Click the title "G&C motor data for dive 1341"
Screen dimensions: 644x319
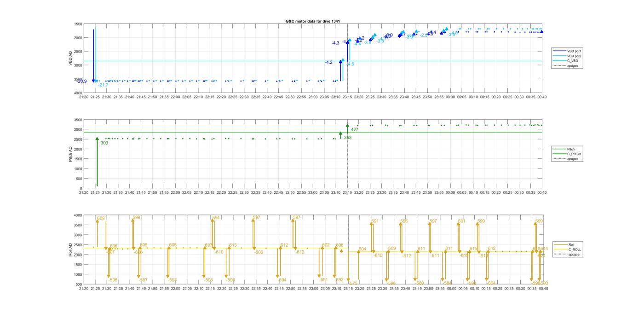tap(313, 21)
